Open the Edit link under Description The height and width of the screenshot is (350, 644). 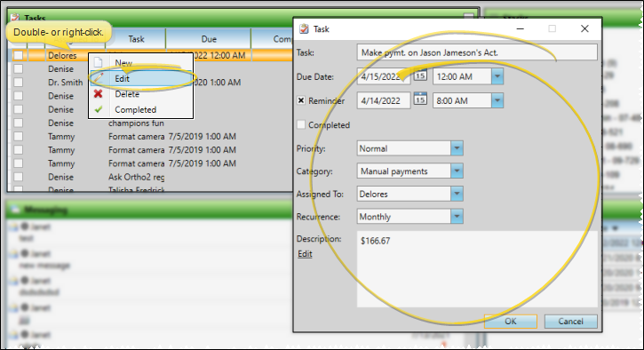[x=305, y=254]
